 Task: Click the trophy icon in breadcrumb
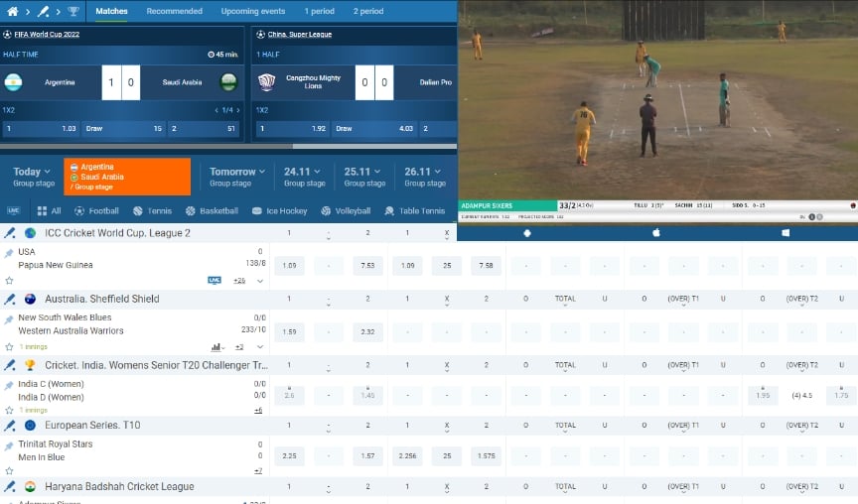coord(72,11)
